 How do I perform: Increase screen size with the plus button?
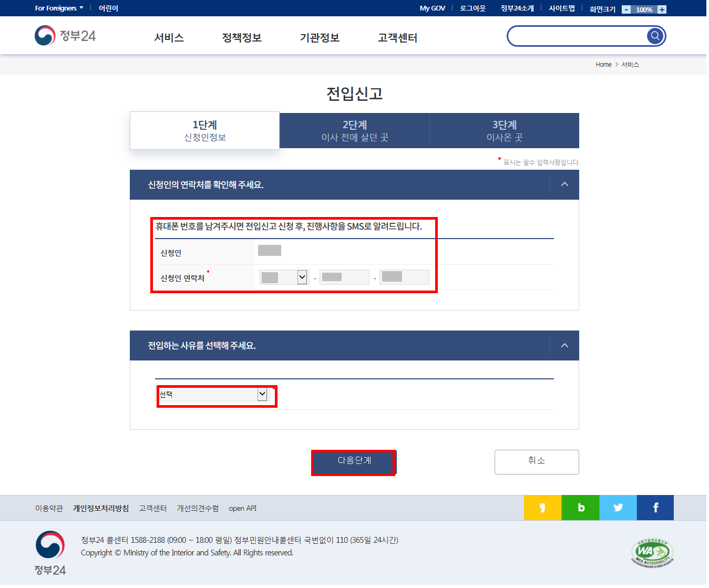[662, 9]
